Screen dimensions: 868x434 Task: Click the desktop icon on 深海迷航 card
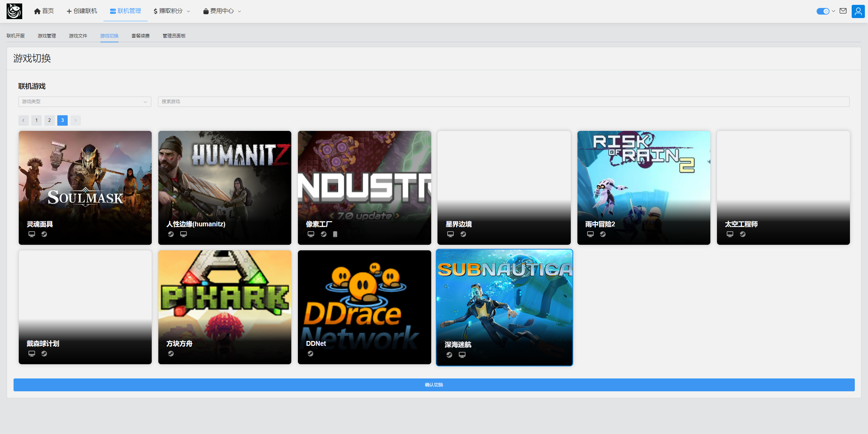coord(462,355)
